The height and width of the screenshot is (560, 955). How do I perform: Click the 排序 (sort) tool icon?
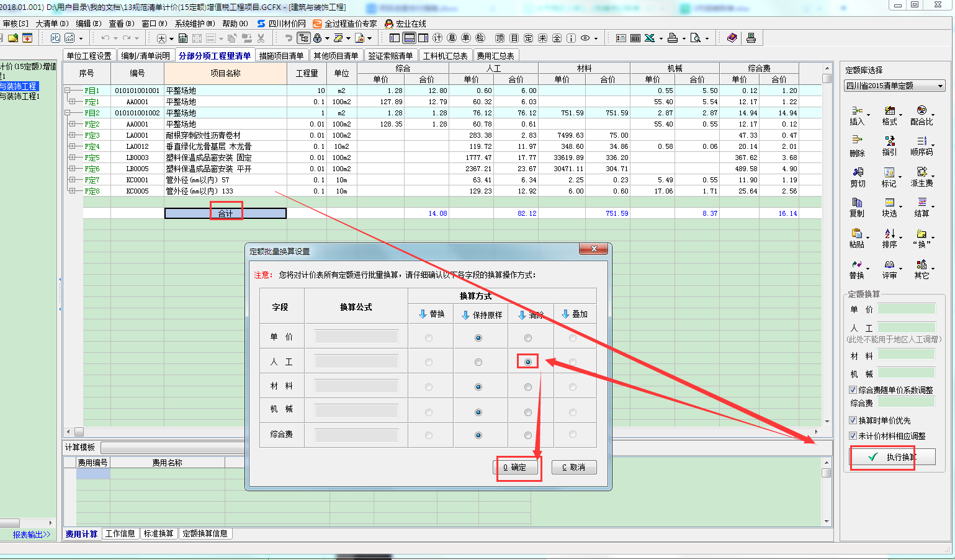[889, 233]
